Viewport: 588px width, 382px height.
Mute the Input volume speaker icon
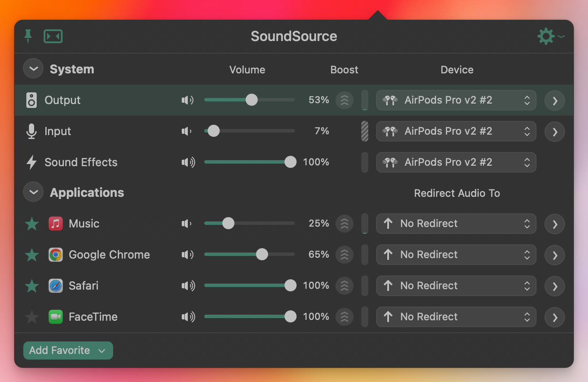(187, 131)
